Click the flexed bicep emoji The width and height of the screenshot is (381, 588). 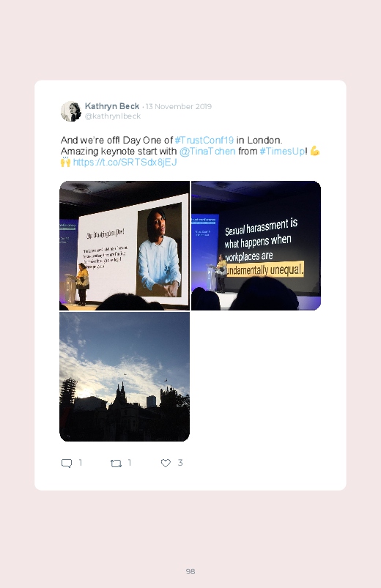[x=315, y=151]
